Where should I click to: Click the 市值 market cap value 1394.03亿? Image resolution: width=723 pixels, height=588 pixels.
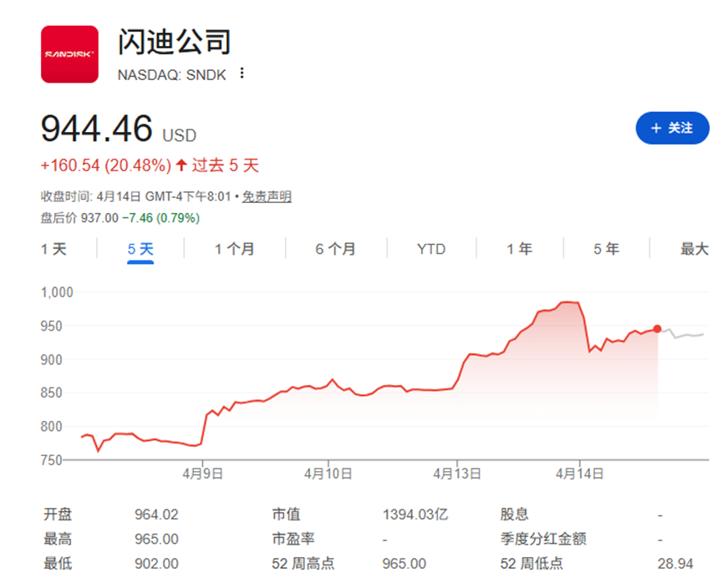pos(415,514)
